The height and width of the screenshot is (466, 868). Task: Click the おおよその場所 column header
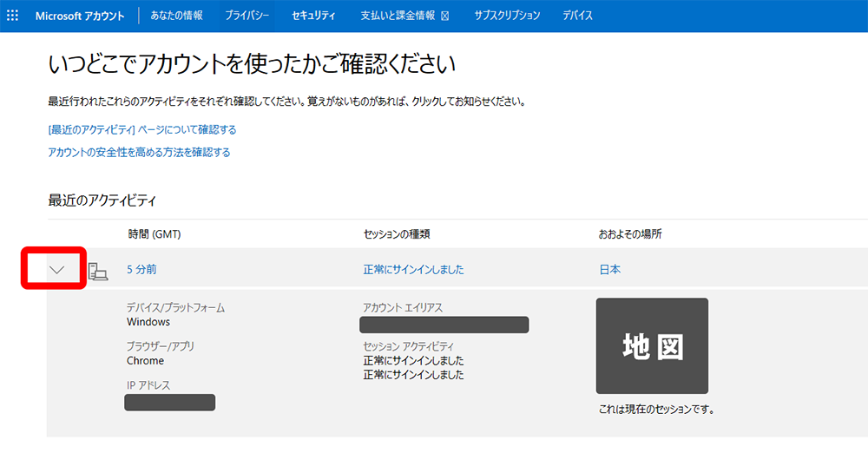coord(630,234)
